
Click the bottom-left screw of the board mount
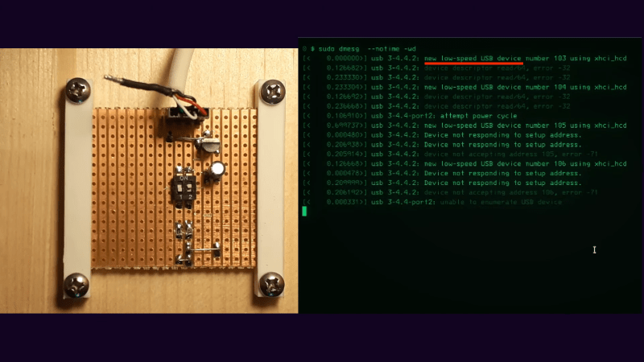[x=78, y=283]
